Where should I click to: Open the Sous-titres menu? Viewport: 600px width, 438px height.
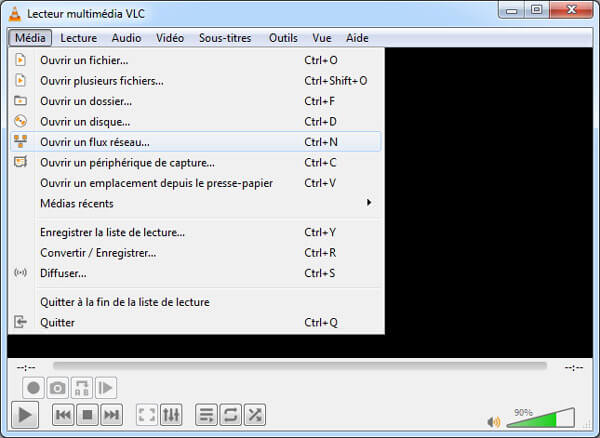(x=225, y=38)
